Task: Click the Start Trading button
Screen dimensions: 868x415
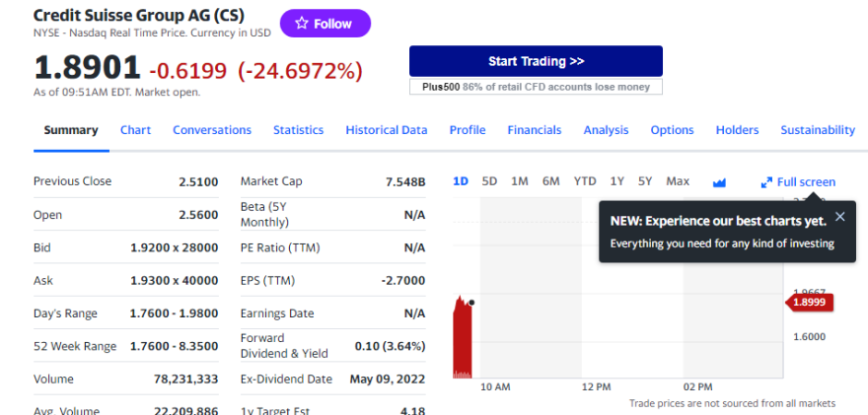Action: tap(536, 61)
